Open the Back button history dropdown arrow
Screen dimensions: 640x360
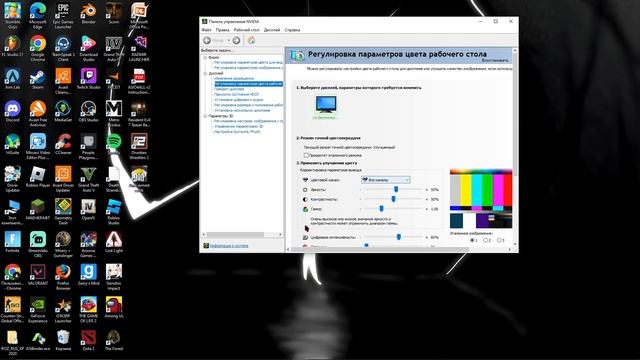point(229,40)
